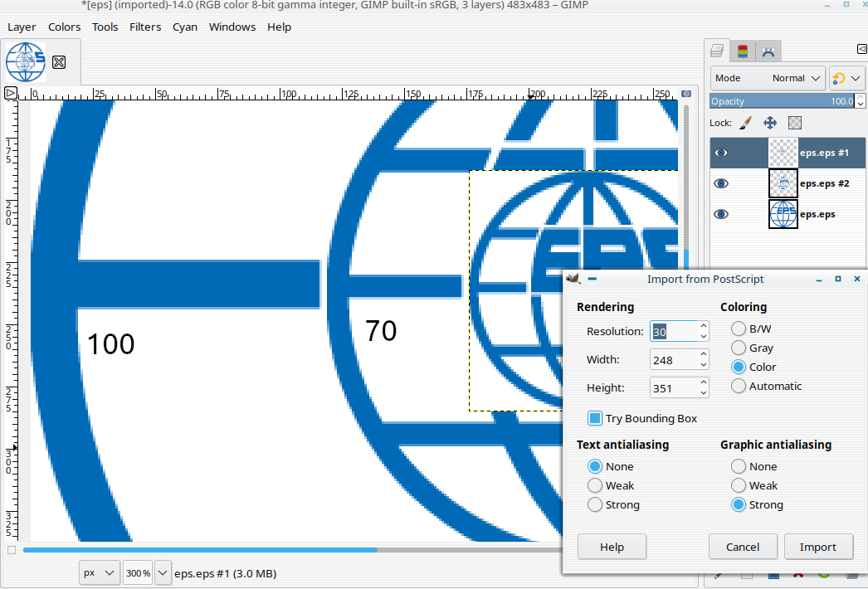Open the Cyan menu
Viewport: 868px width, 589px height.
(185, 27)
